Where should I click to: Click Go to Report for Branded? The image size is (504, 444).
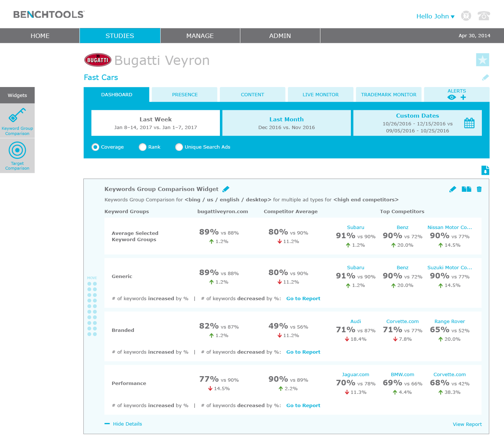coord(303,352)
